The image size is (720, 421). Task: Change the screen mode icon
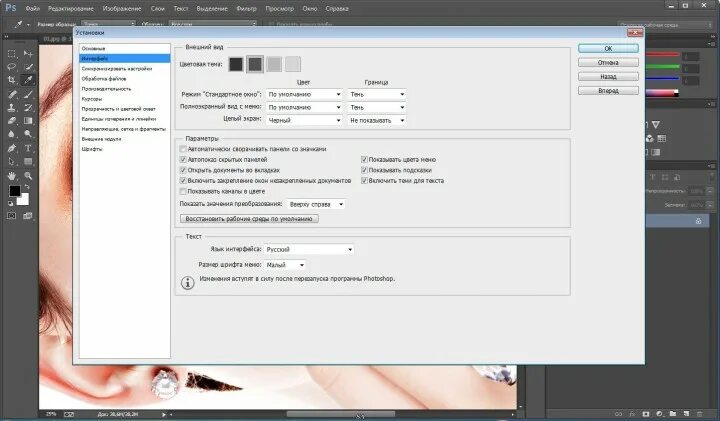point(28,215)
